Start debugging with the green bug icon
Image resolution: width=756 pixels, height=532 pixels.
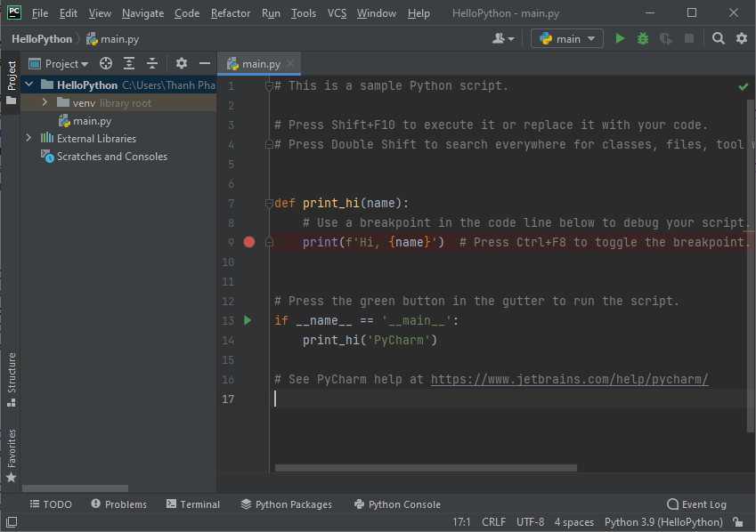(x=643, y=38)
